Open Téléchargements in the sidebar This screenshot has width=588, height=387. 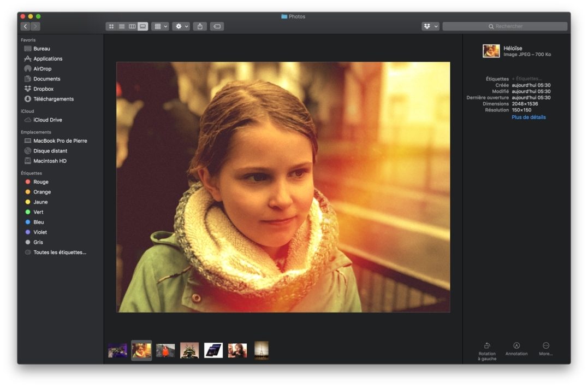pos(53,99)
